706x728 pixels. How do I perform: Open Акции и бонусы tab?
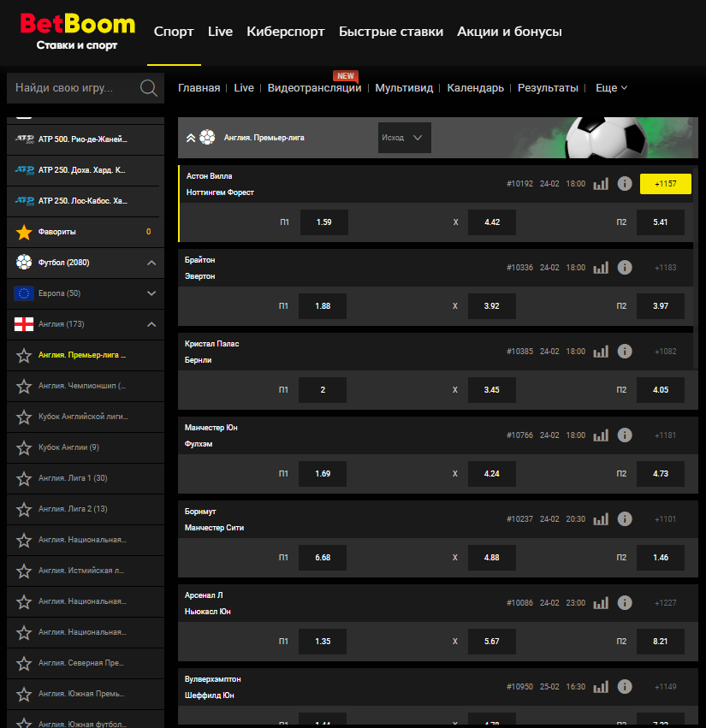point(509,32)
